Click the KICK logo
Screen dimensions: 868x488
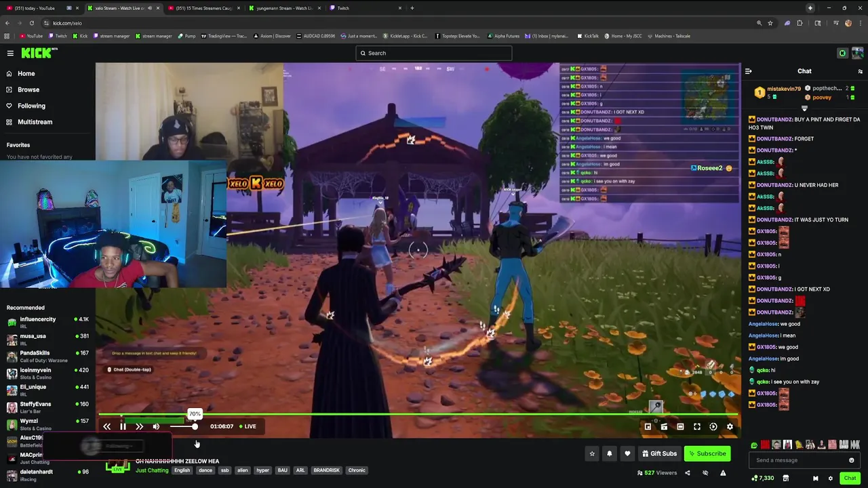pos(39,53)
